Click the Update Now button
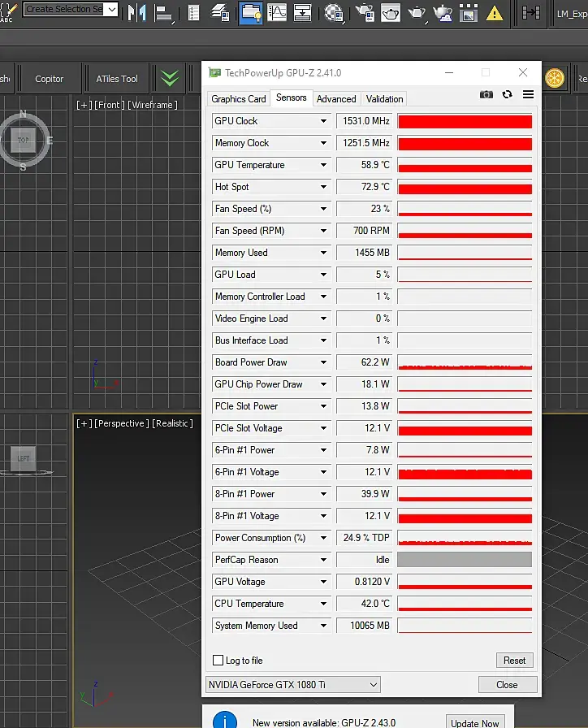This screenshot has height=728, width=588. pos(475,722)
